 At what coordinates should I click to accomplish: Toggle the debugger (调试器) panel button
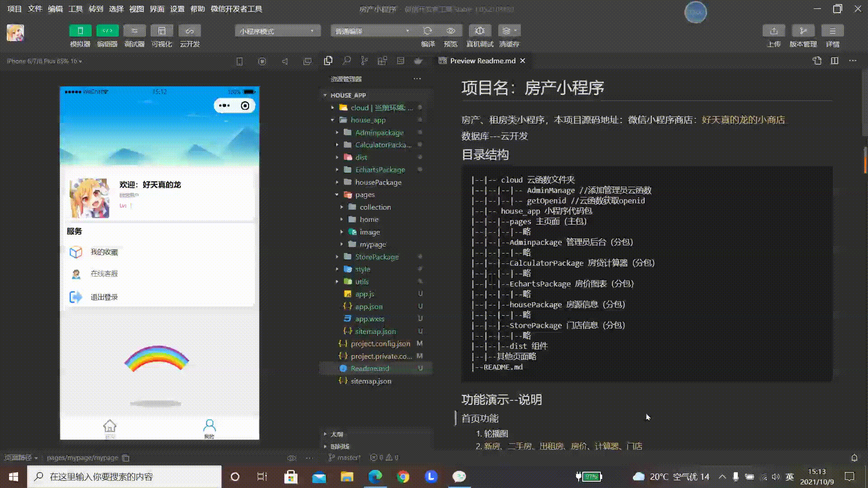134,31
